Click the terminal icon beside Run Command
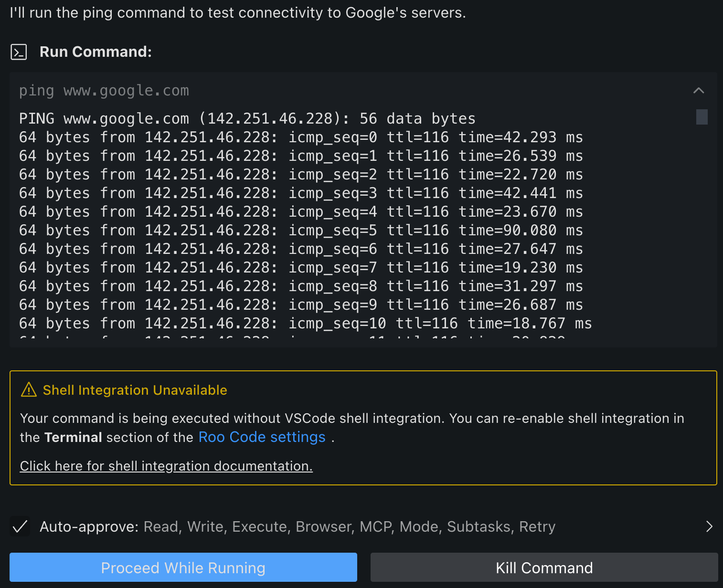 click(19, 52)
